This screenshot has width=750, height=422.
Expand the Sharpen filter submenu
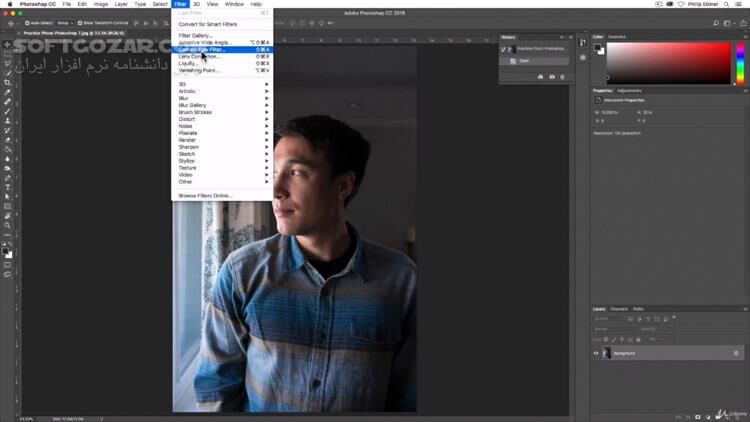coord(222,147)
